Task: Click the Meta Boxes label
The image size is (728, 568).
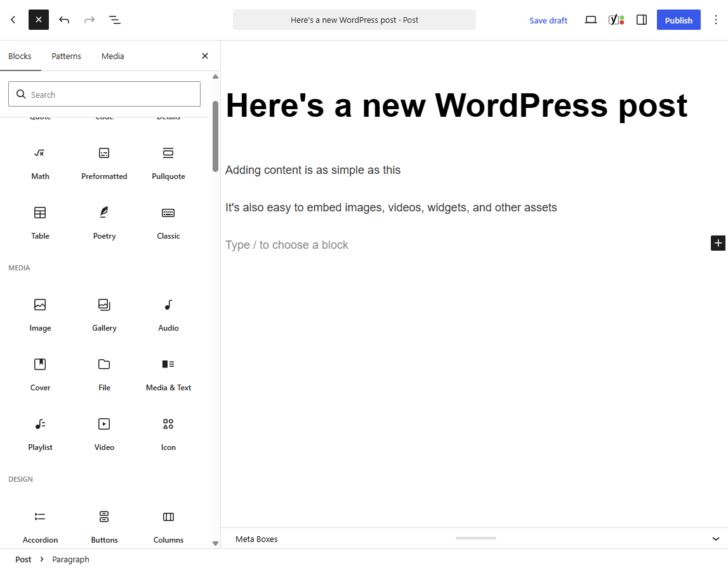Action: click(256, 539)
